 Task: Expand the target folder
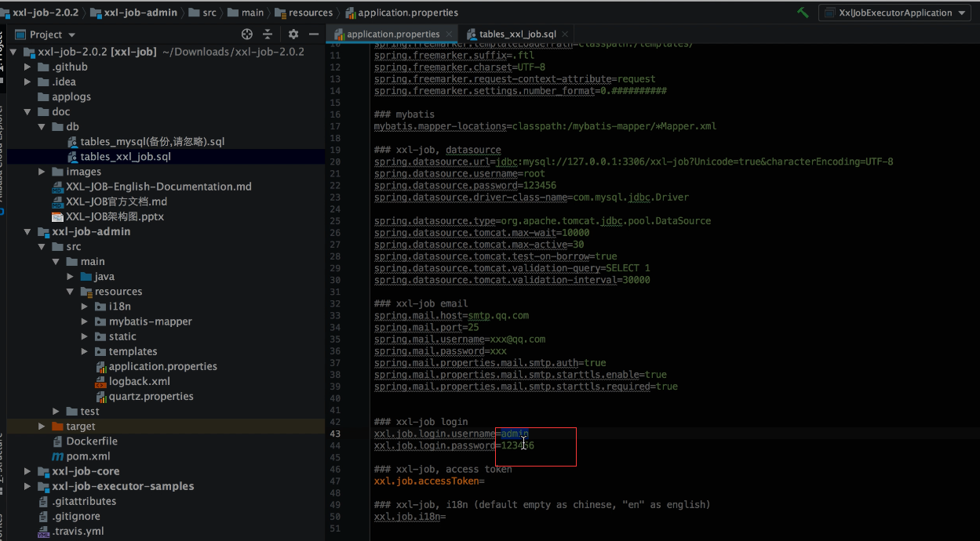coord(42,426)
